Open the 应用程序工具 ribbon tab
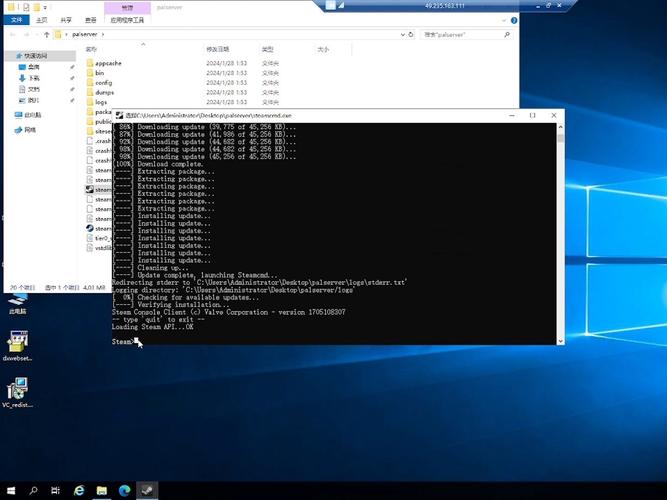 pyautogui.click(x=127, y=20)
